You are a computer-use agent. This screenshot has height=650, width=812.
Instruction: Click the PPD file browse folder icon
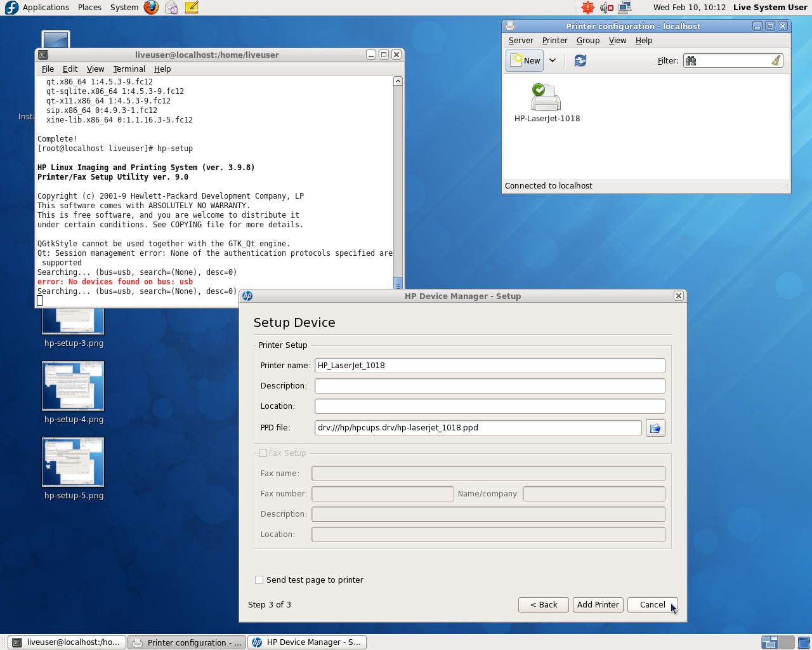click(x=655, y=428)
